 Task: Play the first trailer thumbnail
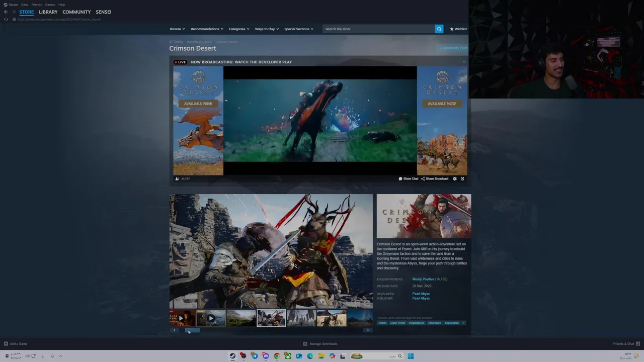[182, 318]
